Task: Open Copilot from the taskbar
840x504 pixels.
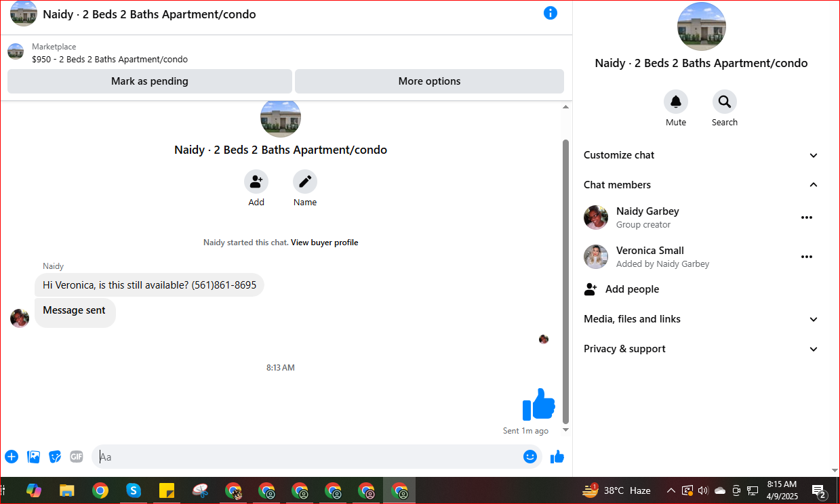Action: [x=34, y=490]
